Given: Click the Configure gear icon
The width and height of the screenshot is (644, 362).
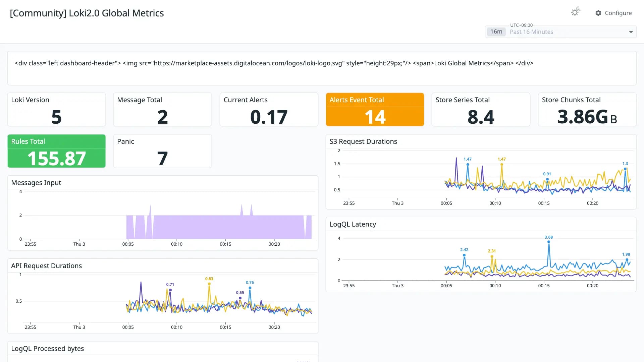Looking at the screenshot, I should (598, 13).
